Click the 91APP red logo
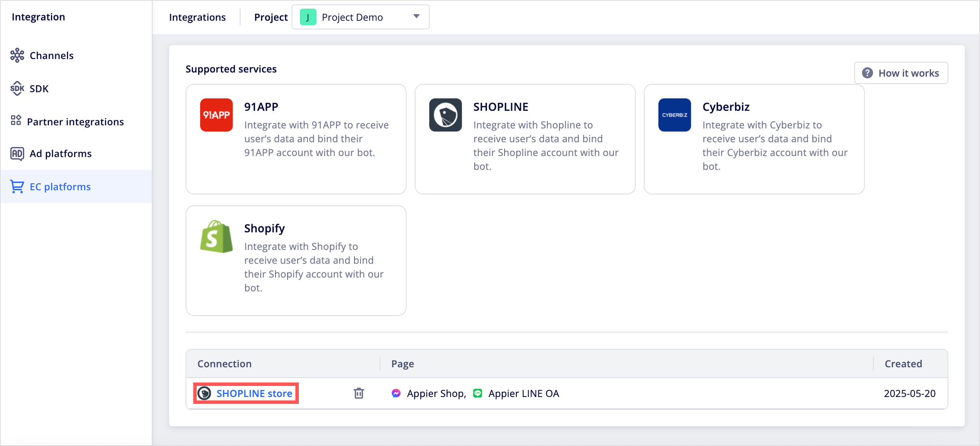Viewport: 980px width, 446px height. (216, 115)
